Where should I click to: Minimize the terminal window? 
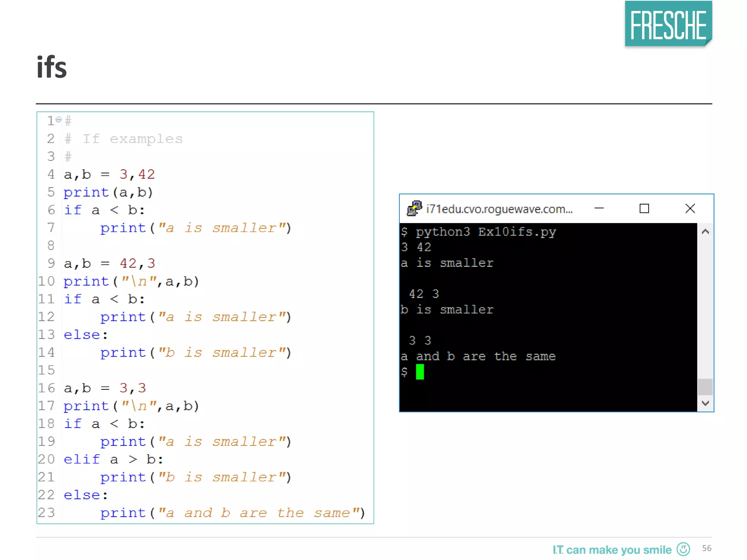599,209
